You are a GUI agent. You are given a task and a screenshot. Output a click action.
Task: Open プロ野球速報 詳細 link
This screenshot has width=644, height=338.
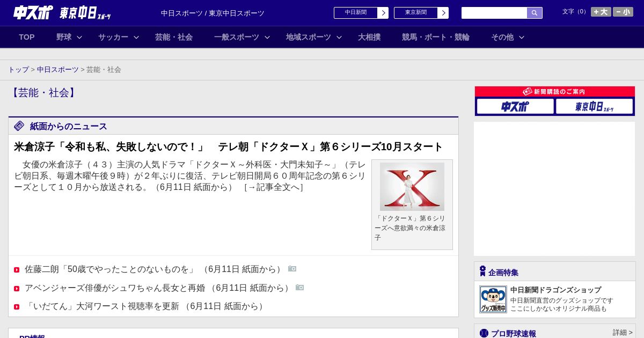(x=623, y=333)
